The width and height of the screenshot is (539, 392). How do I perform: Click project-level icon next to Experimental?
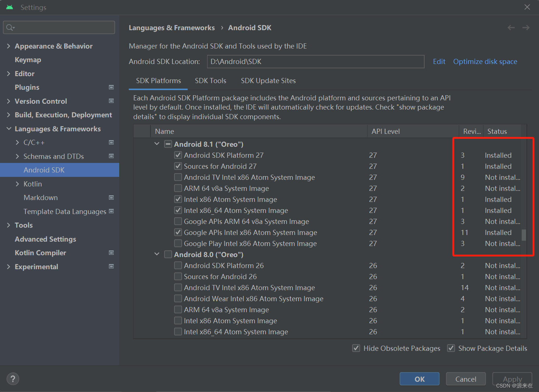111,266
